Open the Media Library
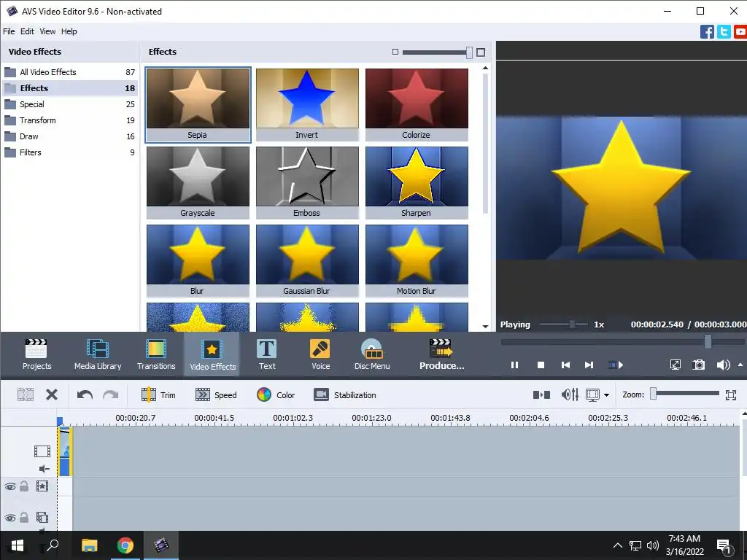Screen dimensions: 747x560 coord(98,354)
